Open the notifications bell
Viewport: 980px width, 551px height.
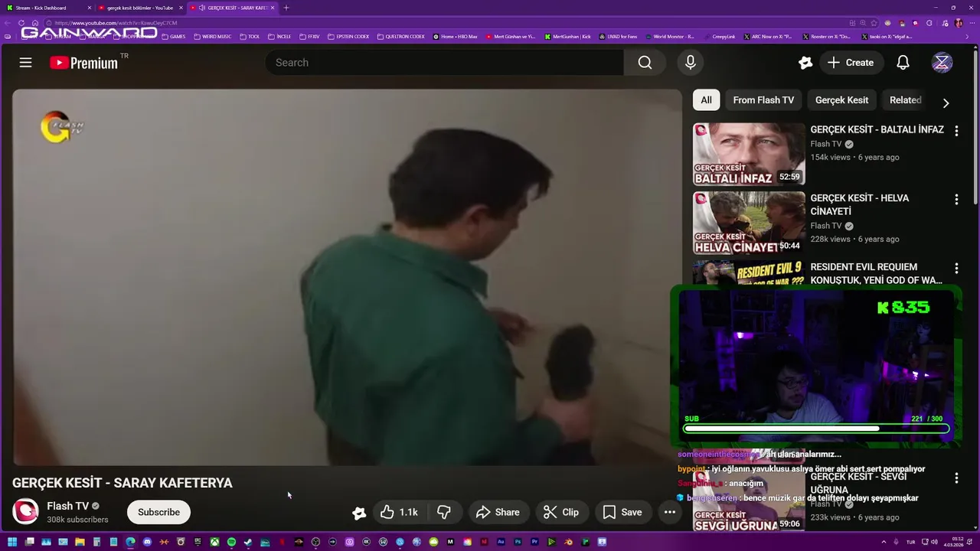click(x=903, y=63)
